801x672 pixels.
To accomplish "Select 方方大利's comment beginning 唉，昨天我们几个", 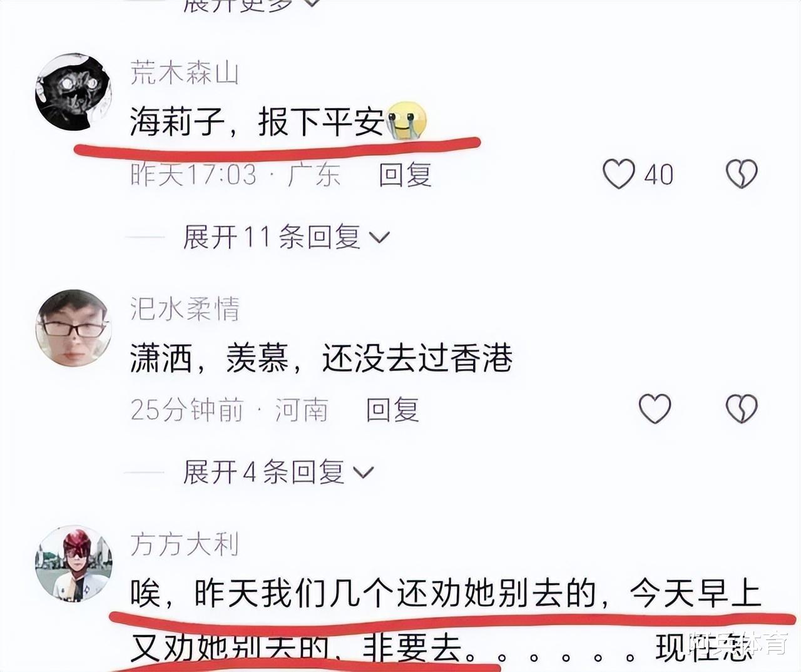I will (446, 621).
